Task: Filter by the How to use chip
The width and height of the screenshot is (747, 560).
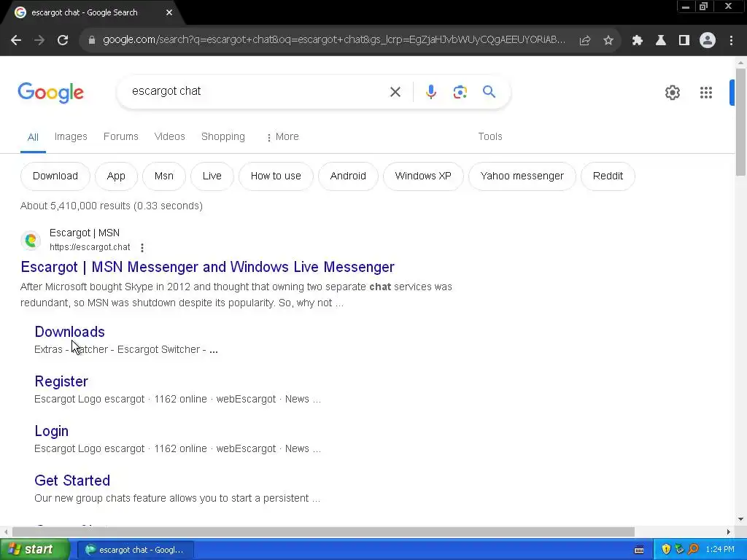Action: [276, 176]
